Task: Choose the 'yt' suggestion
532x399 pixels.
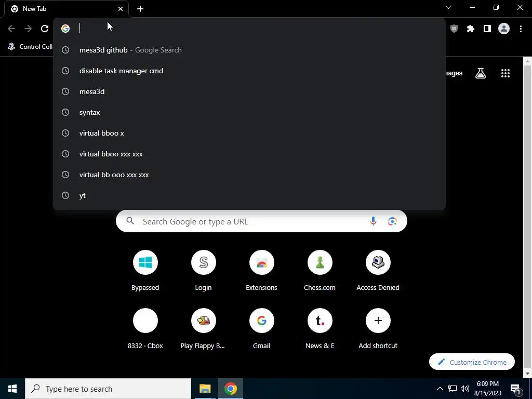Action: click(249, 195)
